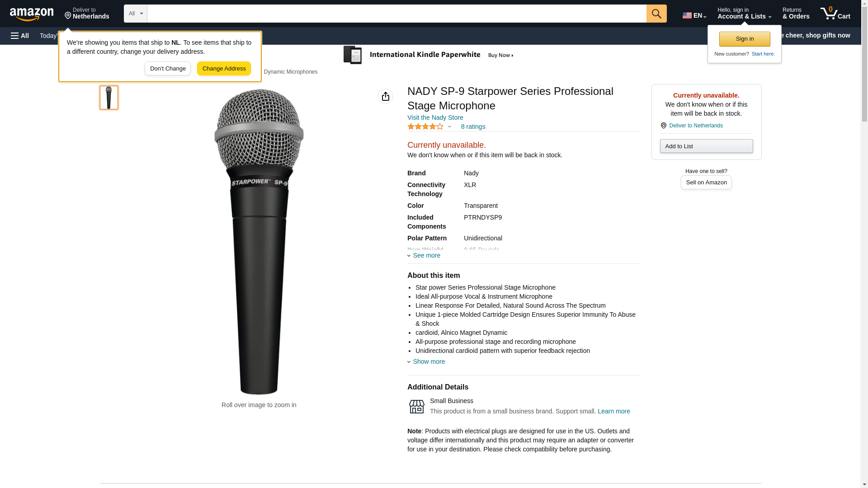Viewport: 868px width, 488px height.
Task: Click the Amazon logo
Action: [x=32, y=14]
